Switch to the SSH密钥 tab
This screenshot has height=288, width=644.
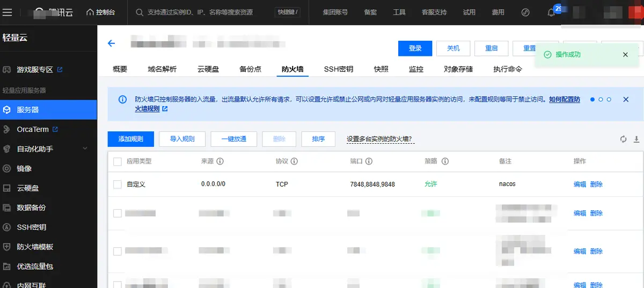(x=339, y=69)
